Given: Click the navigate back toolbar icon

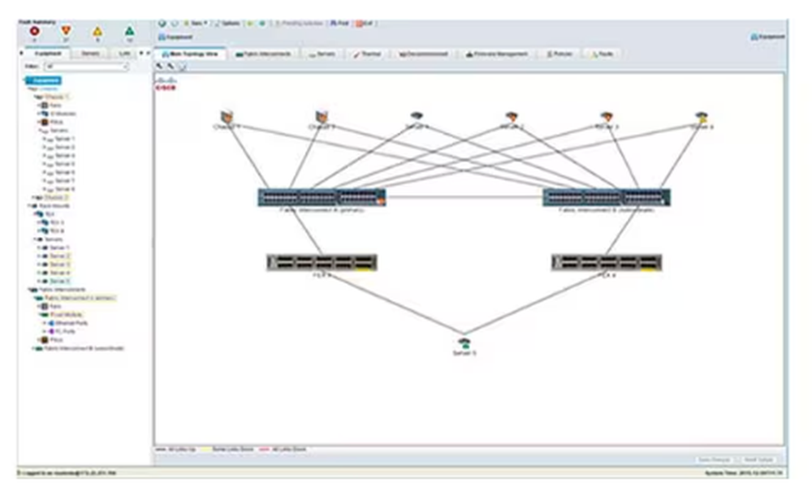Looking at the screenshot, I should coord(162,24).
